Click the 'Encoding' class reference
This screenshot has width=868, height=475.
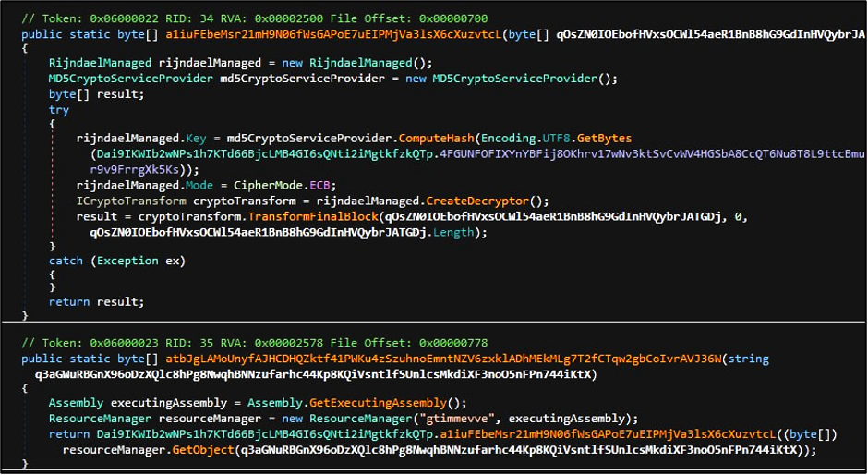pyautogui.click(x=508, y=138)
